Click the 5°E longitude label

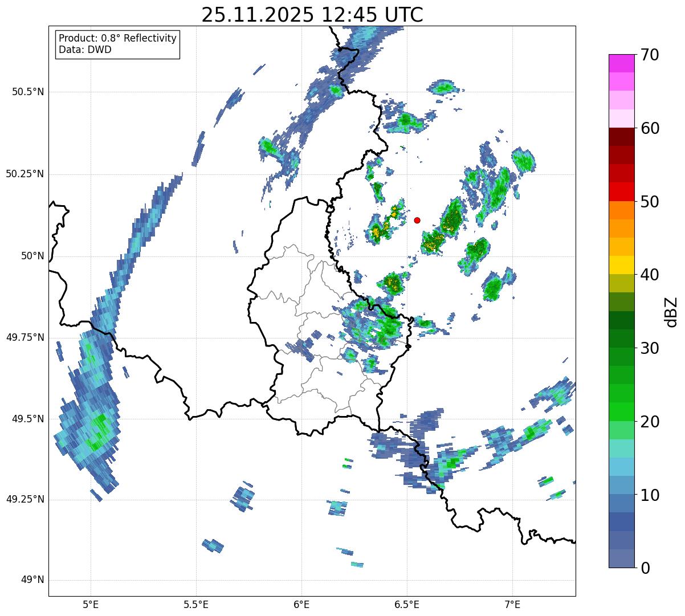click(91, 604)
